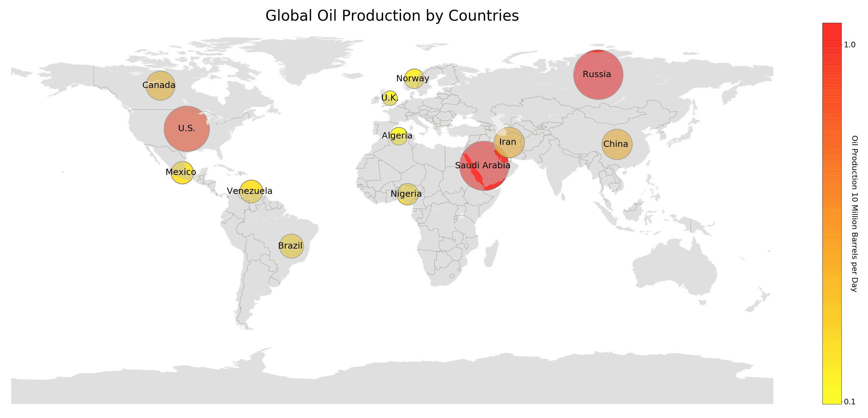Image resolution: width=868 pixels, height=418 pixels.
Task: Select the China bubble marker
Action: pos(617,144)
